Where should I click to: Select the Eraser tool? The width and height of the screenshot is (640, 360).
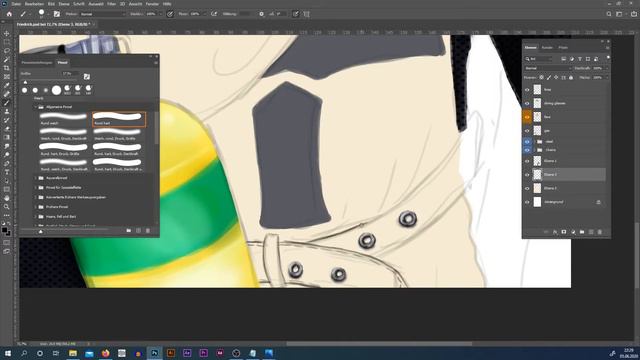7,129
